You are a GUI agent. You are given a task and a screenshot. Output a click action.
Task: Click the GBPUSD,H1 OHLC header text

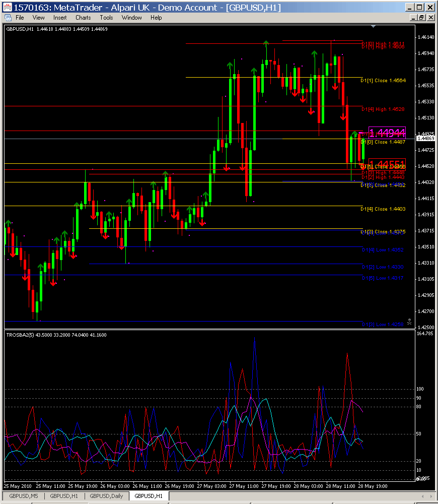(x=57, y=29)
